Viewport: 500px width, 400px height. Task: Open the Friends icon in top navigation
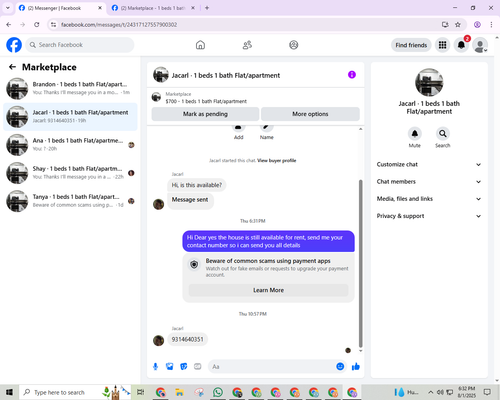click(247, 45)
